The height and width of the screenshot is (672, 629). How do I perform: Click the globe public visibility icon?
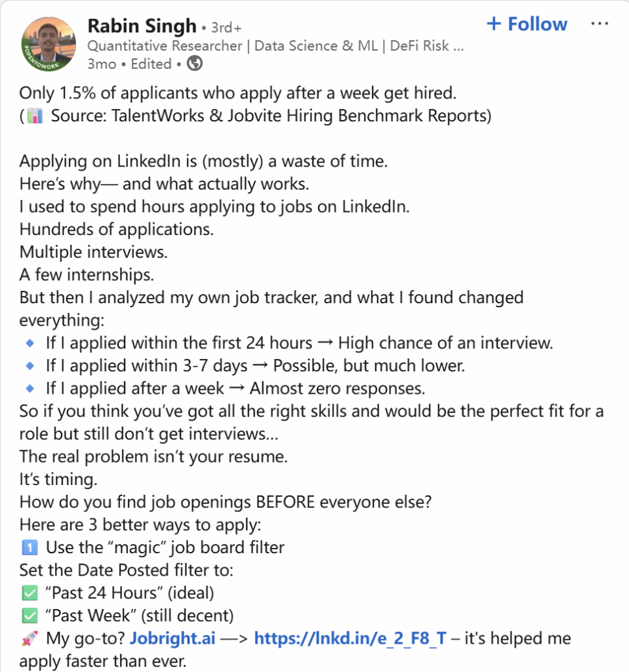195,64
